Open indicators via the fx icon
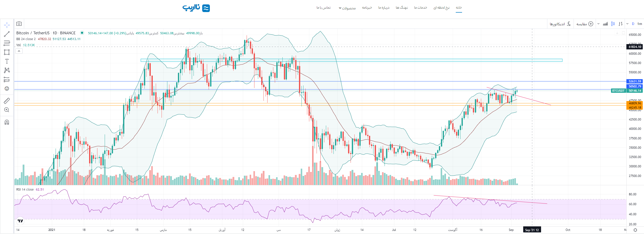Viewport: 644px width, 243px height. point(569,24)
